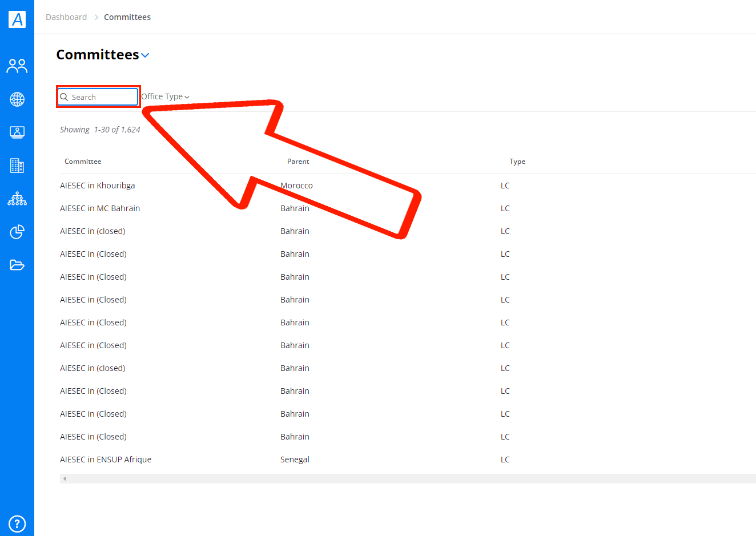Open the folder icon in sidebar
The image size is (756, 536).
coord(17,265)
